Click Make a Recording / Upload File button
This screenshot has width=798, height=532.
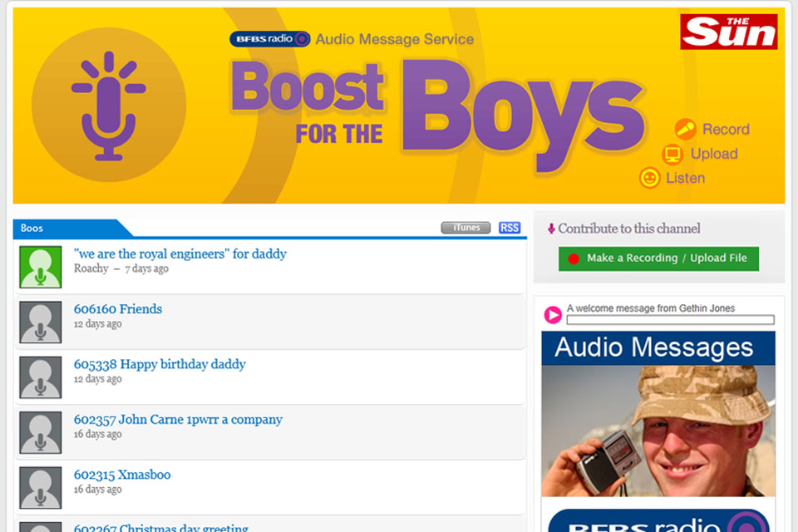pyautogui.click(x=658, y=259)
